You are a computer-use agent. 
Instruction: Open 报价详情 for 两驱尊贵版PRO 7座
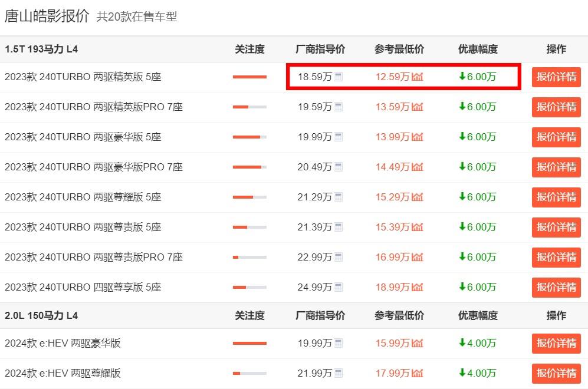[556, 257]
